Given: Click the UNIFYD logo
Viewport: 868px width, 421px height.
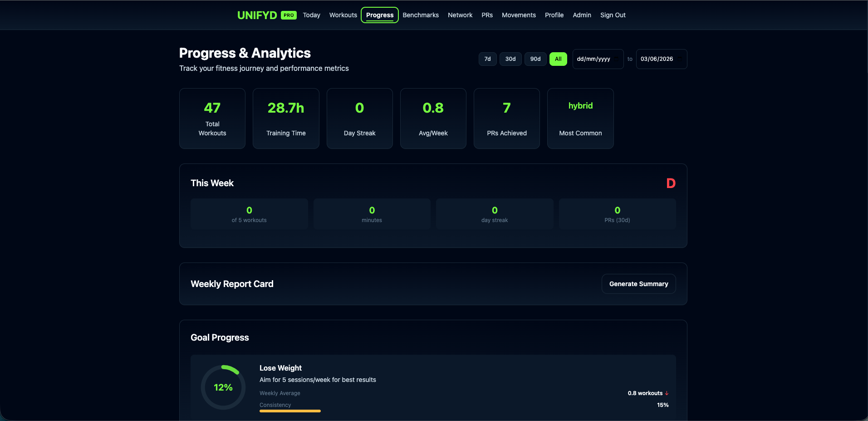Looking at the screenshot, I should (x=257, y=15).
